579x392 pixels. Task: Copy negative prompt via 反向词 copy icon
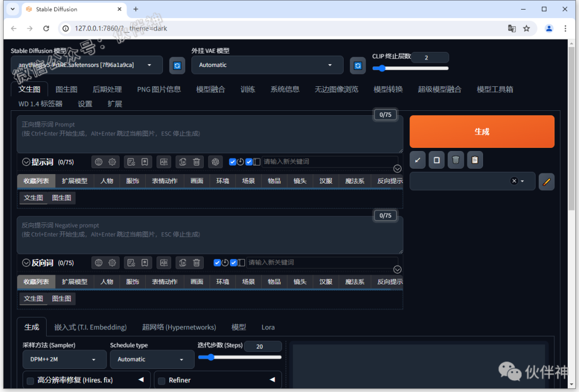tap(183, 262)
